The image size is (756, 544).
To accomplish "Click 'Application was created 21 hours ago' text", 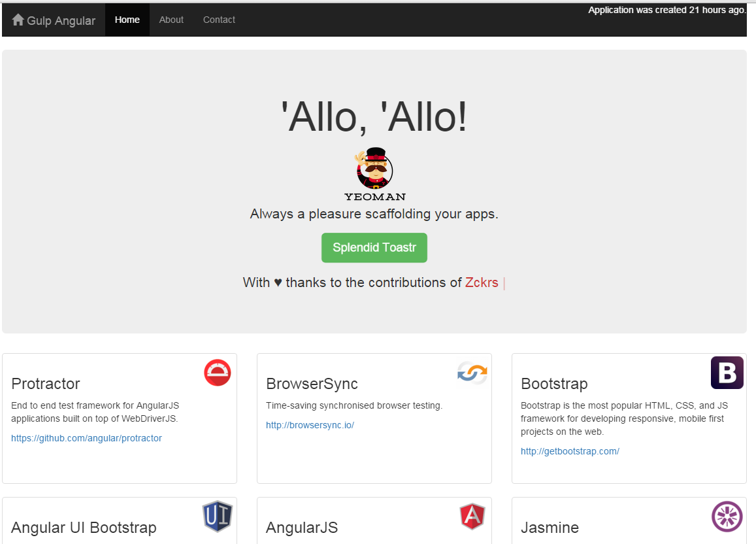I will 666,10.
